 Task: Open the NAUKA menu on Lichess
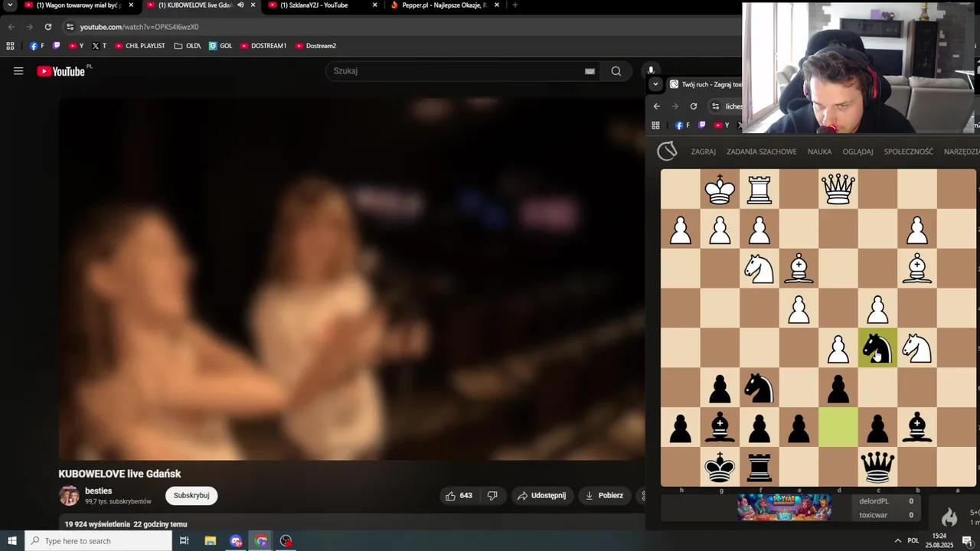(819, 152)
